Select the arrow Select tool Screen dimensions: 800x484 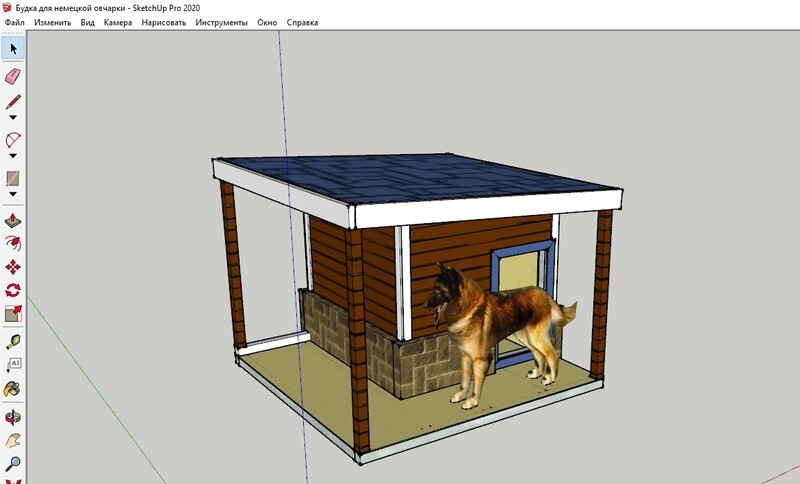(x=13, y=48)
